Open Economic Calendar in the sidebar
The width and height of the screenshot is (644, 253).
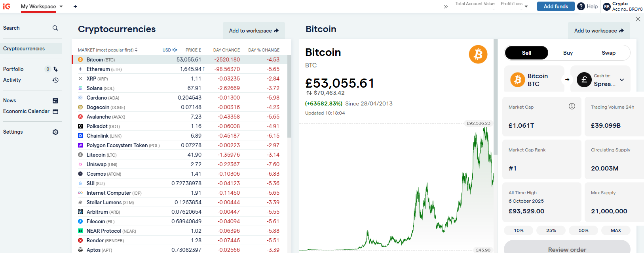(26, 111)
